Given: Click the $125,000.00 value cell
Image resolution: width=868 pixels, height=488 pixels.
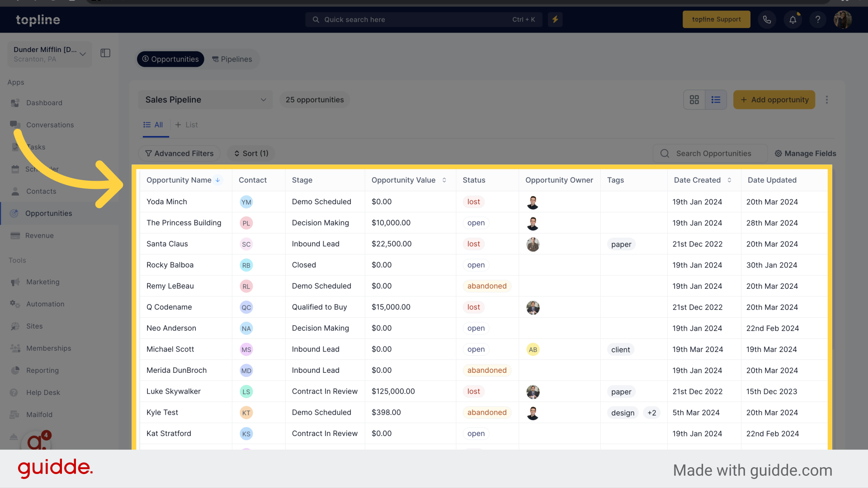Looking at the screenshot, I should tap(393, 391).
